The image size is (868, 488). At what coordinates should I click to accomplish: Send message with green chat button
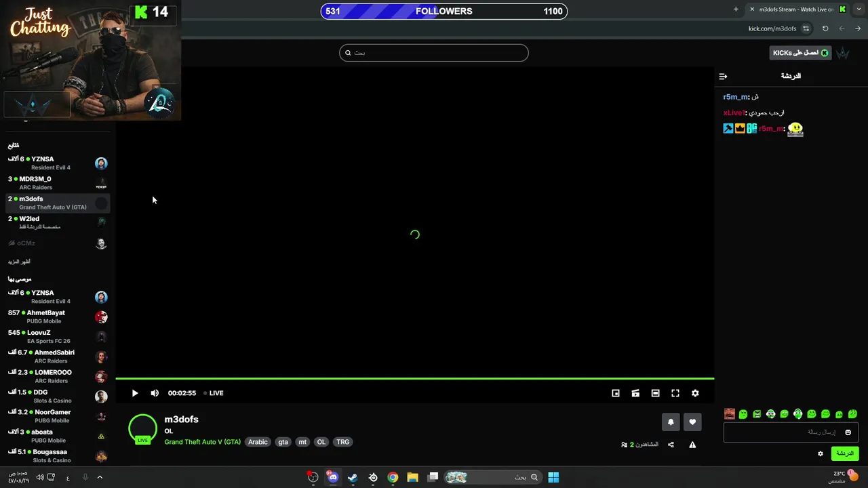845,453
